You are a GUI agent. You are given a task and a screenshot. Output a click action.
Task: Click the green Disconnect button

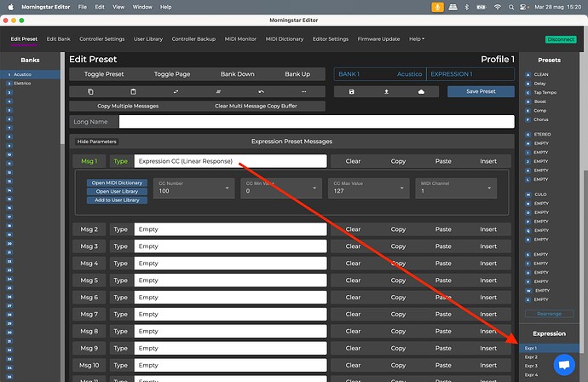click(561, 39)
